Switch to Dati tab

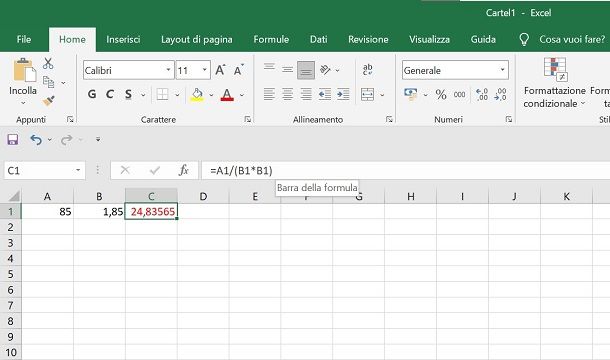coord(318,39)
